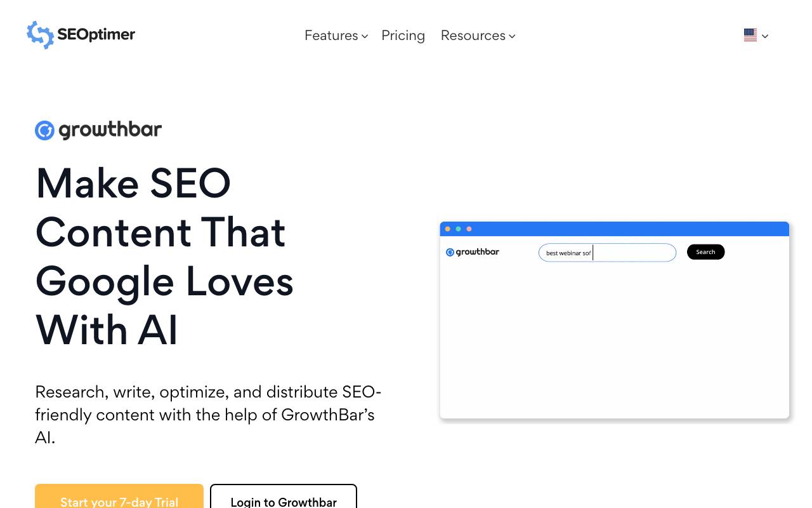Click the orange dot in demo window title bar
Viewport: 812px width, 508px height.
[448, 229]
